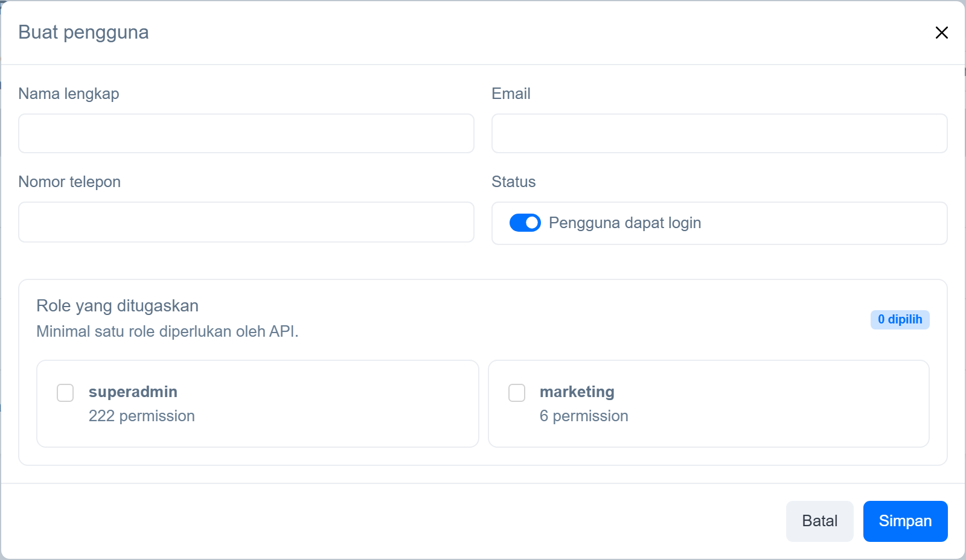
Task: Click the 6 permission text
Action: pyautogui.click(x=584, y=416)
